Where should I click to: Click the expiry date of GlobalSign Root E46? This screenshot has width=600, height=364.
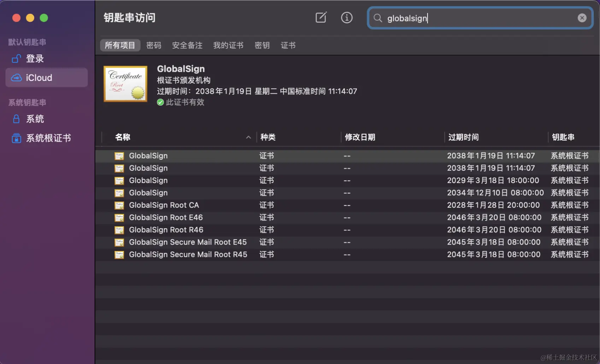pyautogui.click(x=494, y=218)
